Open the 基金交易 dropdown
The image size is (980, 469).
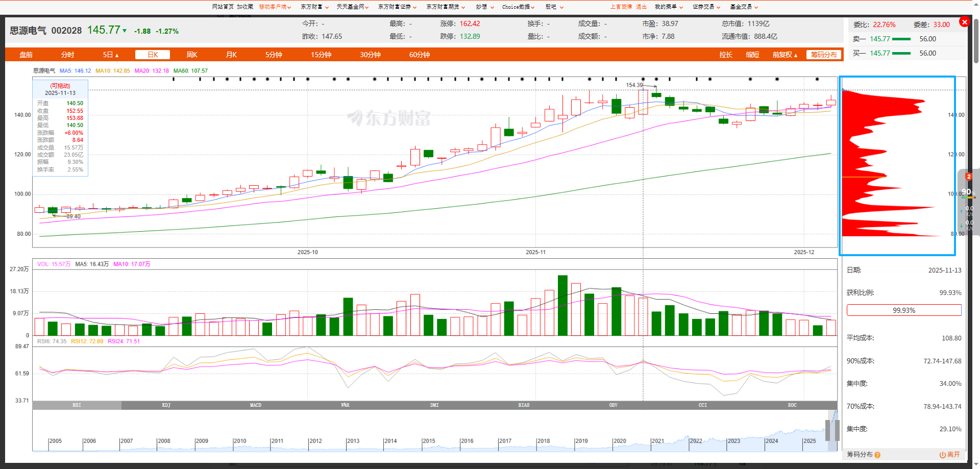[x=744, y=7]
